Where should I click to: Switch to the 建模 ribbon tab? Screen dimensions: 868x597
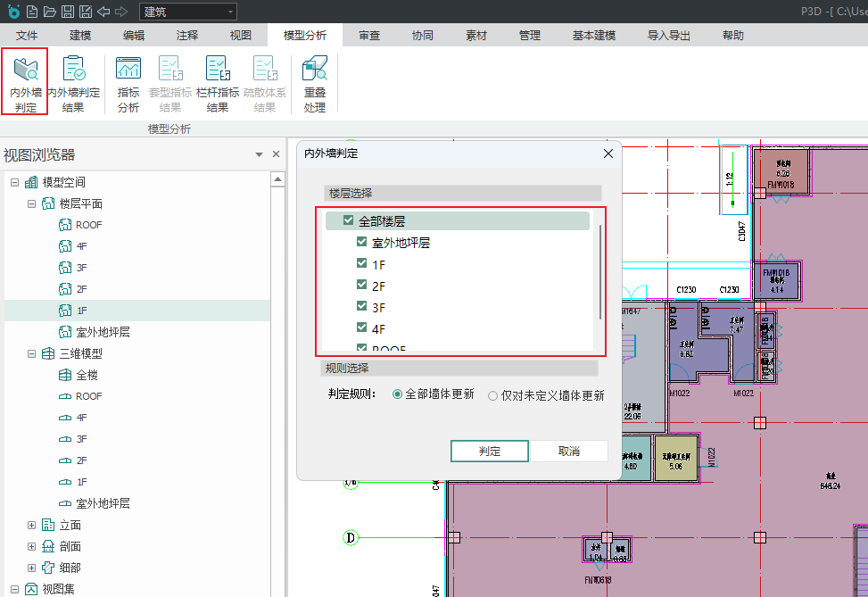pos(80,36)
